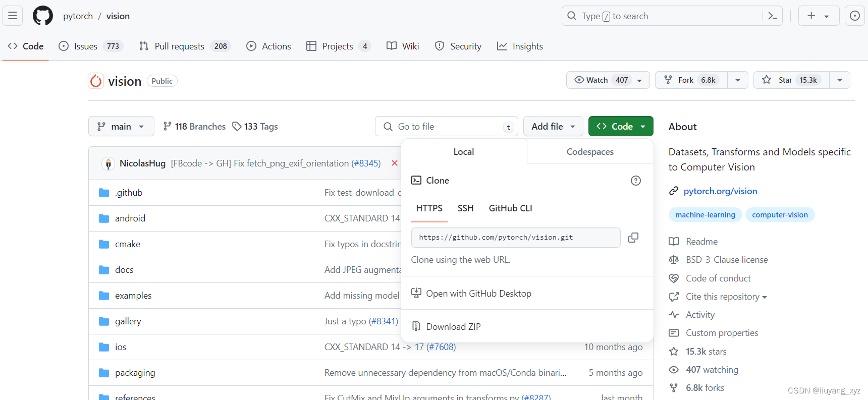
Task: Open the examples folder
Action: pos(133,296)
